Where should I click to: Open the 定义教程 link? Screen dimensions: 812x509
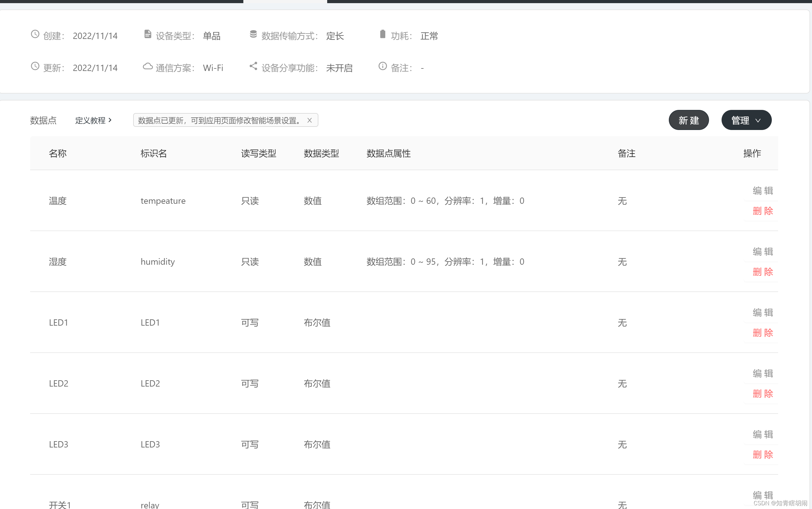[93, 120]
